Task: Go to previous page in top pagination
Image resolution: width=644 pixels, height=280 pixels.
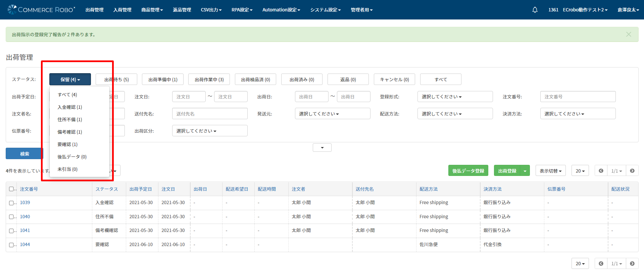Action: pos(601,171)
